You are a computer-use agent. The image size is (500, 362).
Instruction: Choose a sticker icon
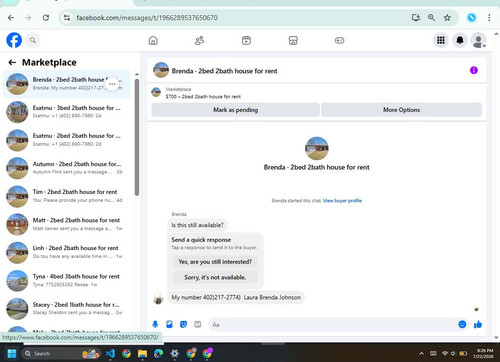pyautogui.click(x=183, y=324)
